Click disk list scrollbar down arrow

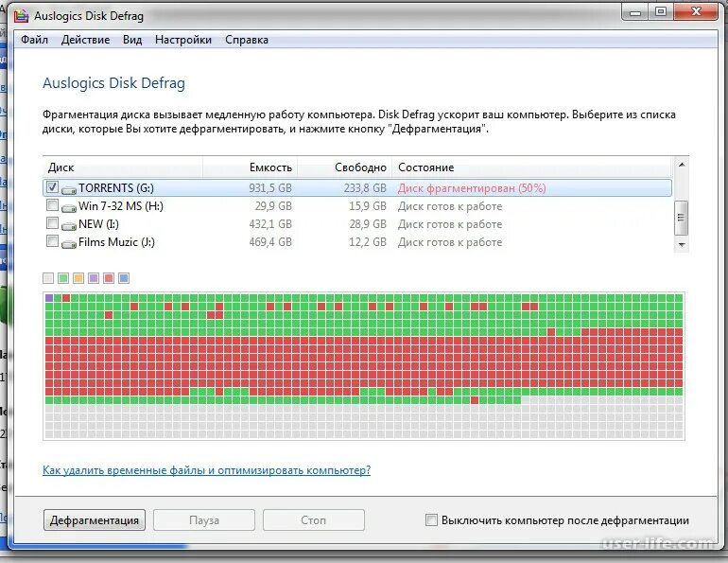(681, 245)
